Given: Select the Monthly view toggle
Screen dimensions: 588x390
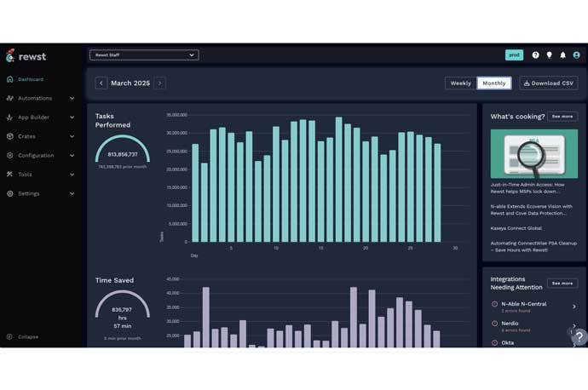Looking at the screenshot, I should pos(494,83).
